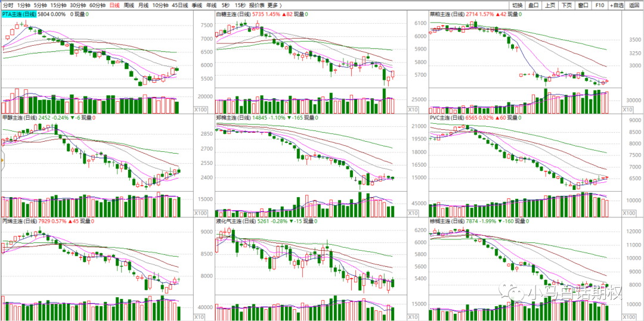The image size is (644, 321).
Task: Select the PTA主连 chart title
Action: pos(18,14)
